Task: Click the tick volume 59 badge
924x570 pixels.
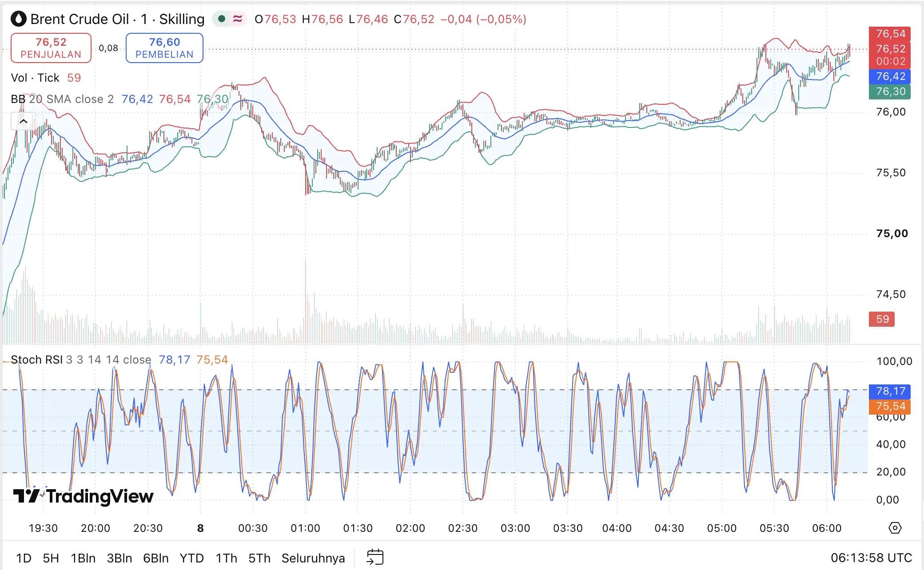Action: pos(882,319)
